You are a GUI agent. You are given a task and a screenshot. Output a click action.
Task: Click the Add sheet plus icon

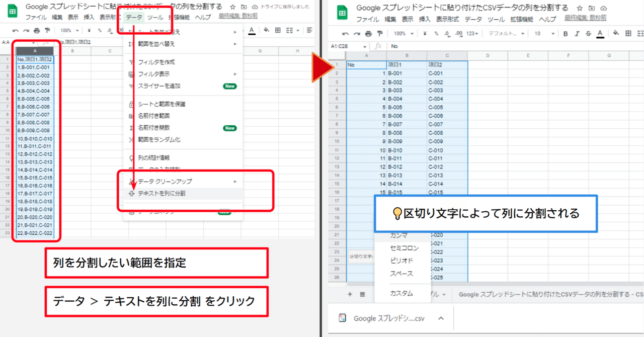pos(350,294)
